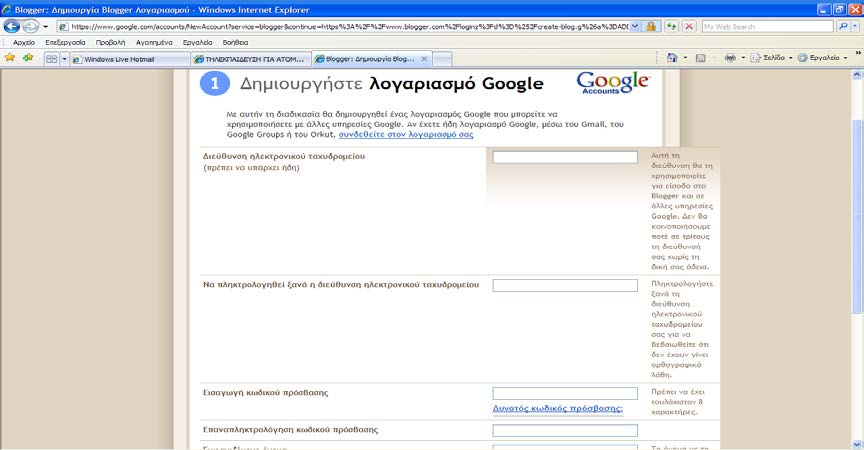Viewport: 864px width, 450px height.
Task: Click the Home page icon
Action: (x=672, y=58)
